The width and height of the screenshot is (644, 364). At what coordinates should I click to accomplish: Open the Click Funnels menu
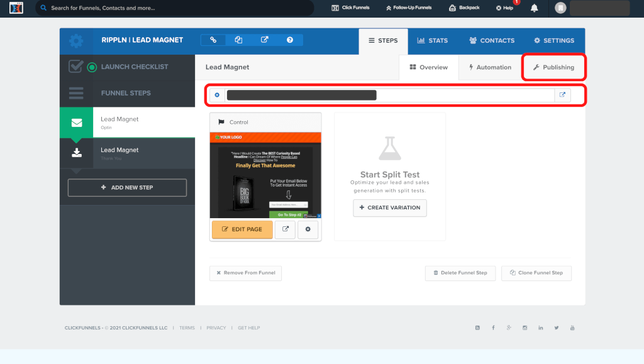click(351, 8)
